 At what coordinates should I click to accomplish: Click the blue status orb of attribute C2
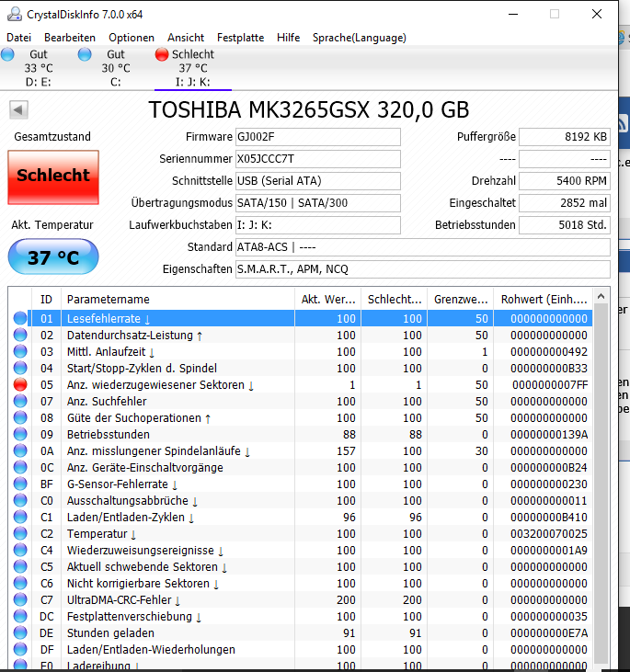click(x=20, y=533)
